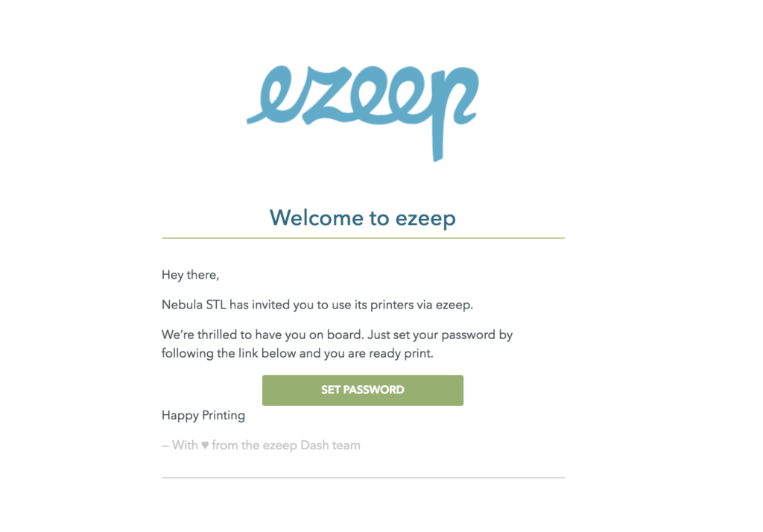This screenshot has width=763, height=532.
Task: Click the divider under the welcome heading
Action: (x=363, y=238)
